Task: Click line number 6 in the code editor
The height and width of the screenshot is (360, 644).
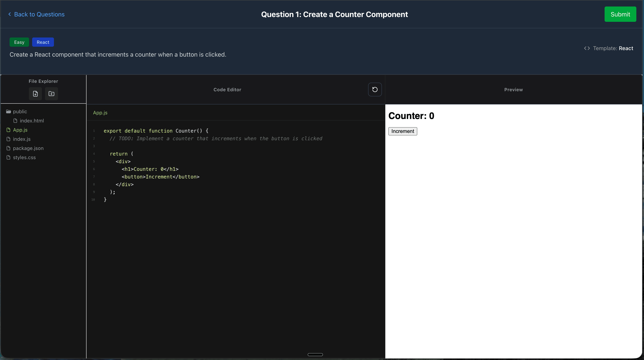Action: pyautogui.click(x=94, y=169)
